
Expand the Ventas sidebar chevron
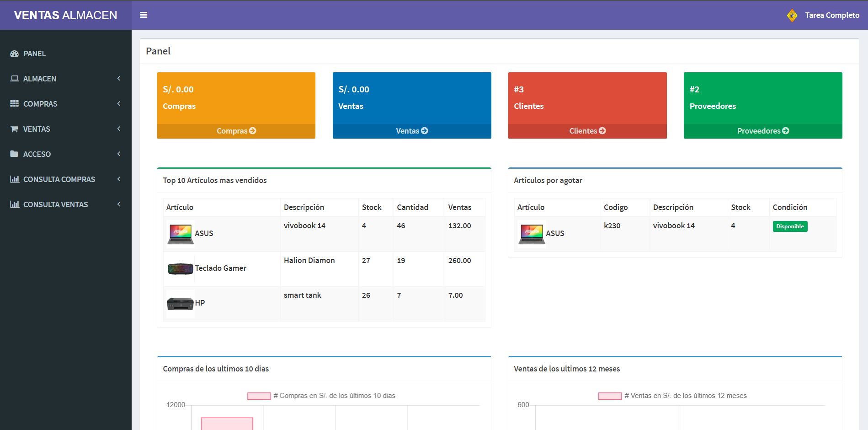click(x=119, y=129)
